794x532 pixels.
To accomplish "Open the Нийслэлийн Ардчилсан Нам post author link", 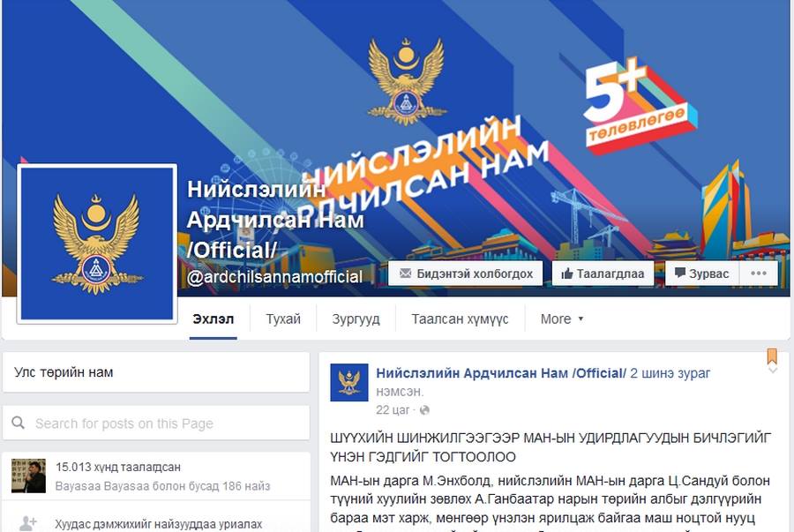I will click(501, 373).
